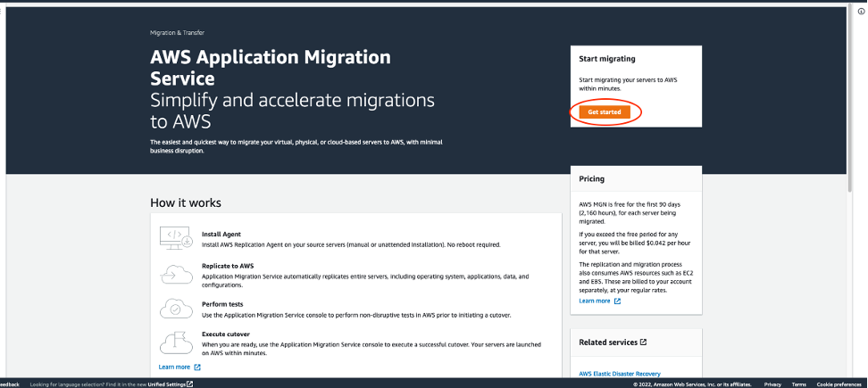Click the Migration & Transfer breadcrumb text

click(177, 33)
